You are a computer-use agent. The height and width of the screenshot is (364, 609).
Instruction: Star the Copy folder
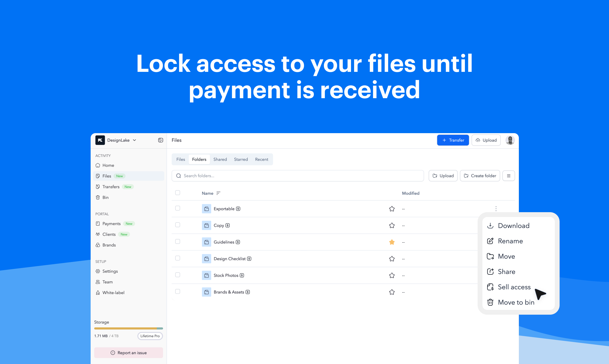392,225
